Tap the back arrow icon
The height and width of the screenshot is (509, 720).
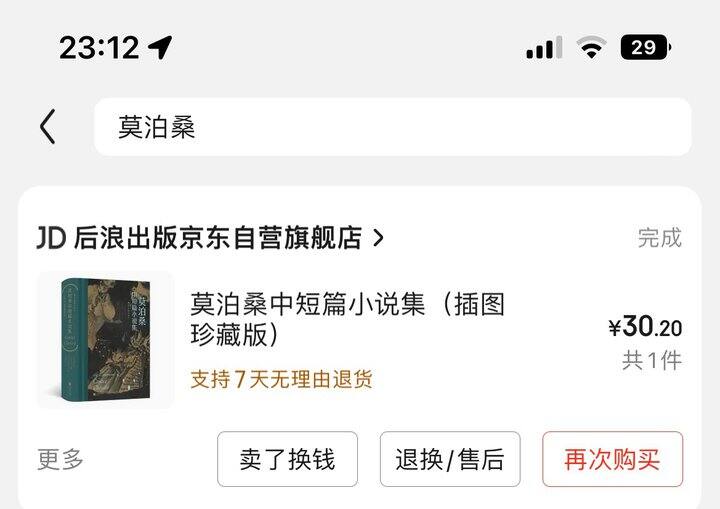pos(47,126)
